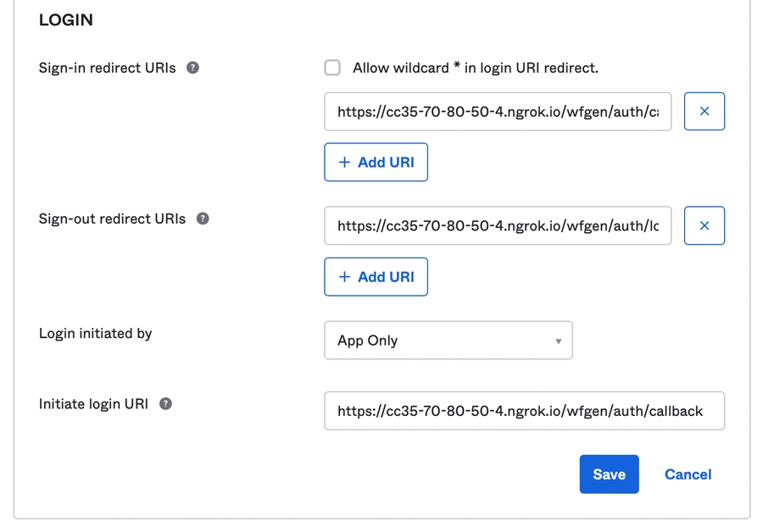Remove the sign-out redirect URI entry

(704, 225)
